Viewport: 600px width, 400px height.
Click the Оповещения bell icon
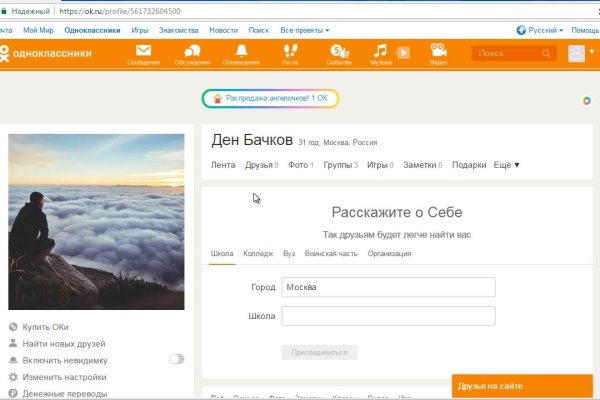(242, 52)
